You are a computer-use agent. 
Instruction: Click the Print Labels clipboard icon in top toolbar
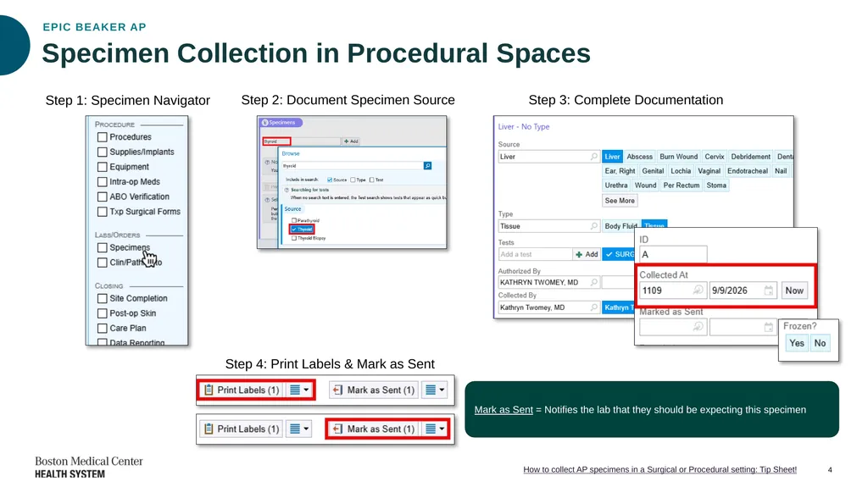209,390
